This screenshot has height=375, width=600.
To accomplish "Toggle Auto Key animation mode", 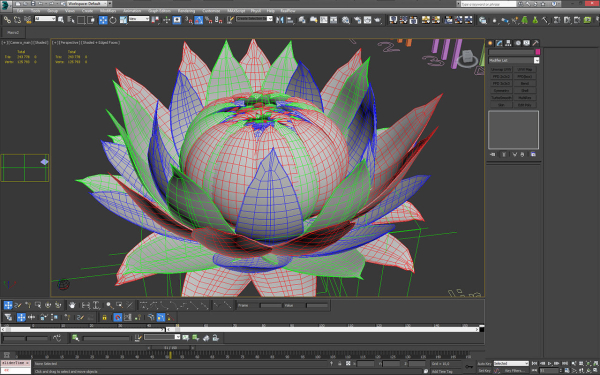I will pos(484,364).
